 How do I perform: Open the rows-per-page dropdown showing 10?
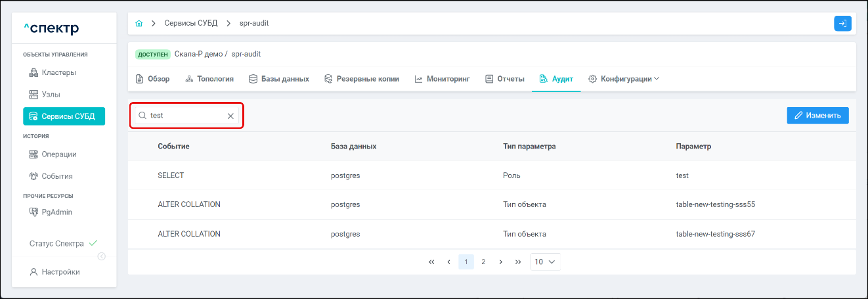(x=544, y=262)
